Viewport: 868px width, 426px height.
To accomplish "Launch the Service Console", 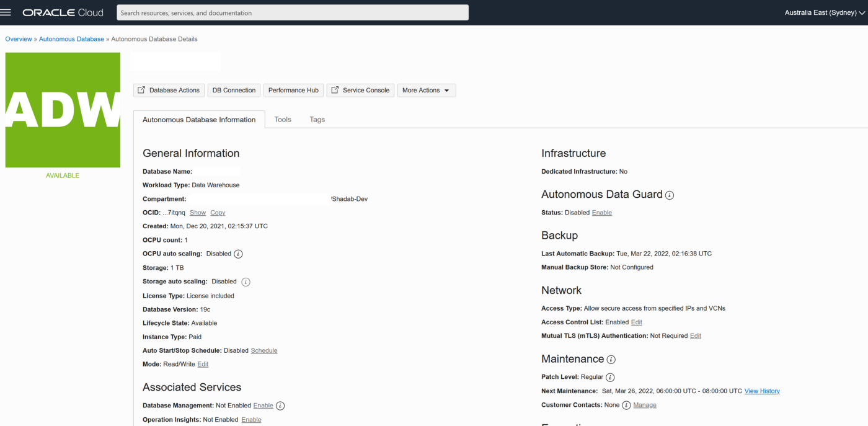I will [x=360, y=91].
